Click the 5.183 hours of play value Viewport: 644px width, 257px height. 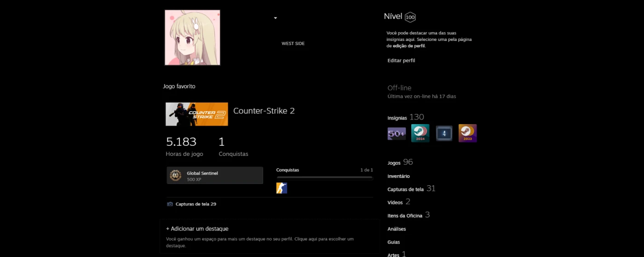point(181,142)
